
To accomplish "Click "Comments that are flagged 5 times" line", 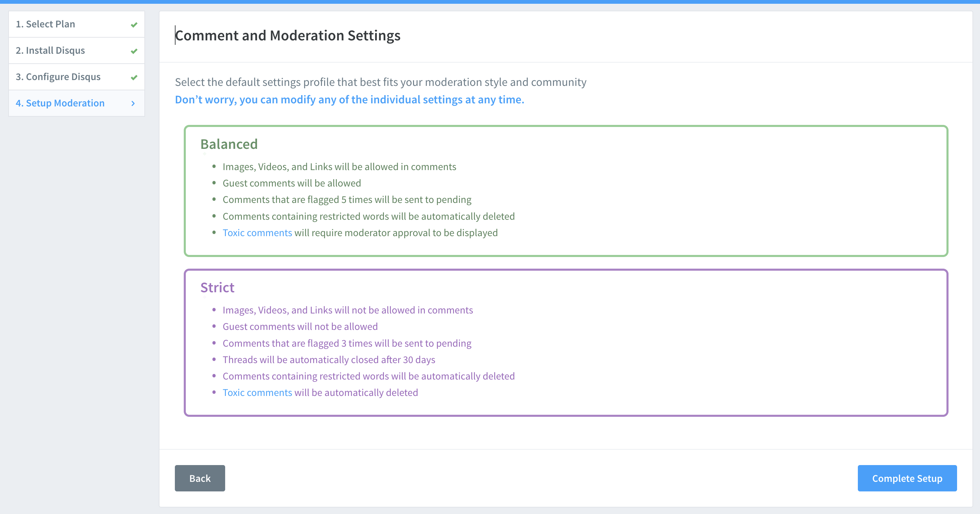I will click(347, 200).
